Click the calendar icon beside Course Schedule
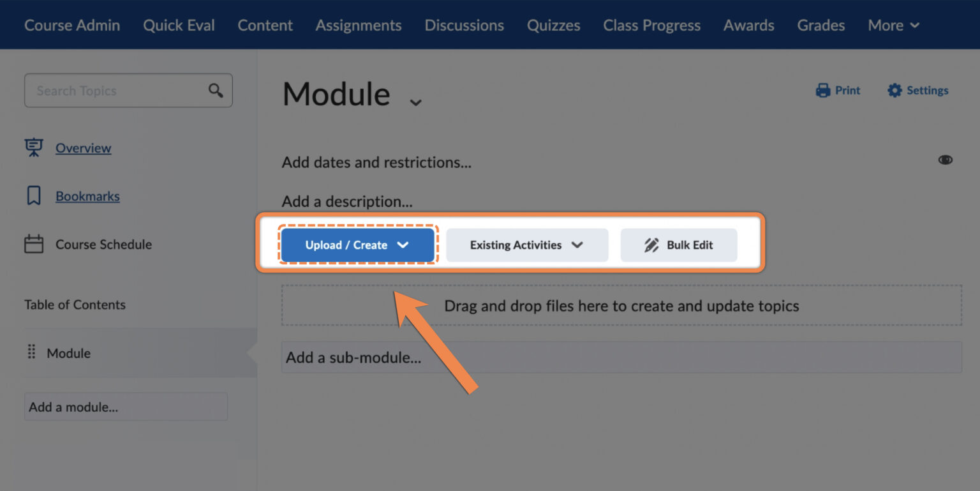 click(x=35, y=244)
